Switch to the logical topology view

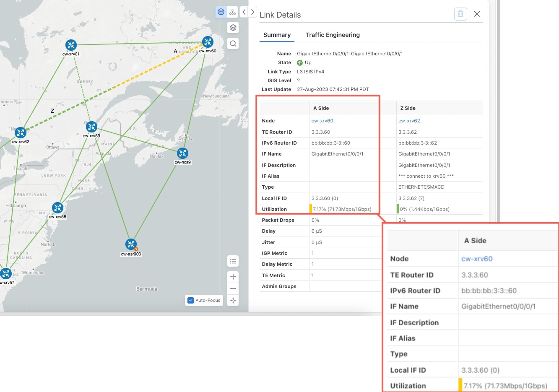[x=233, y=12]
